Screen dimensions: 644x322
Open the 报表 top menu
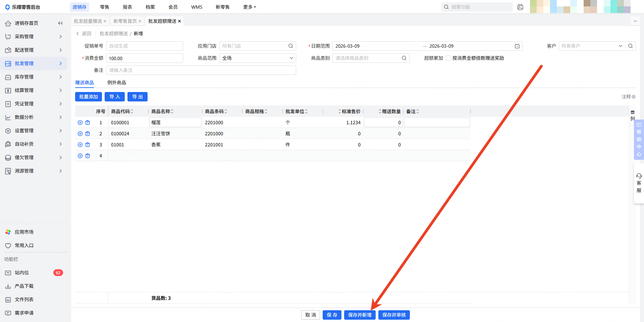pyautogui.click(x=127, y=7)
